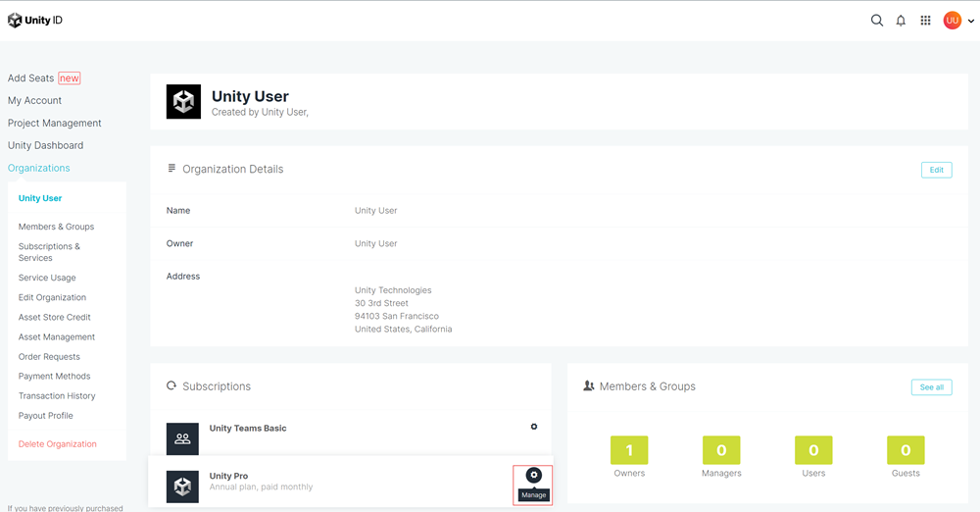
Task: Select Unity User organization in sidebar
Action: pos(40,198)
